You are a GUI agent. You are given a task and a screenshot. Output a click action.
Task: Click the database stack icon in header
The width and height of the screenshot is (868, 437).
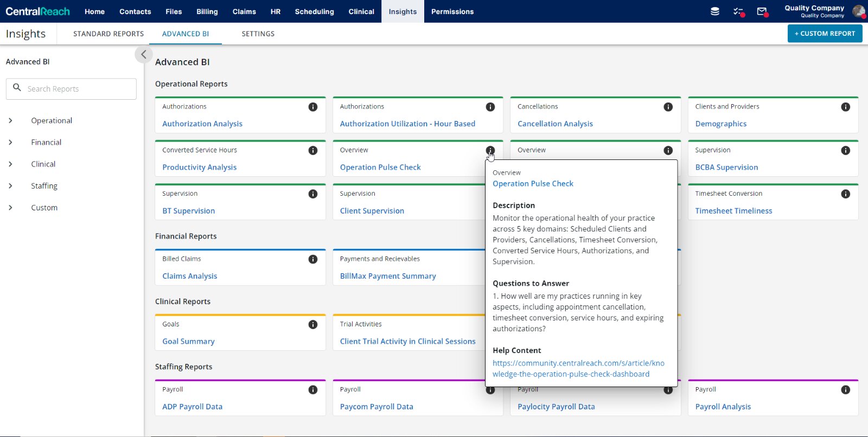click(714, 11)
